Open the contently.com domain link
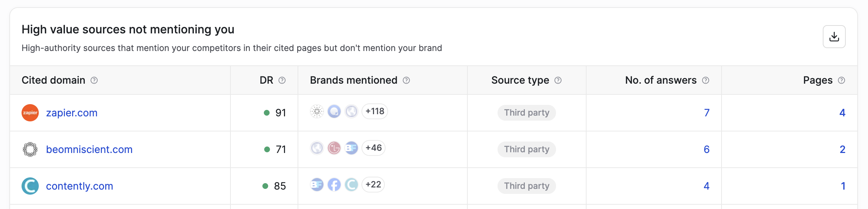Viewport: 868px width, 209px height. click(x=80, y=186)
